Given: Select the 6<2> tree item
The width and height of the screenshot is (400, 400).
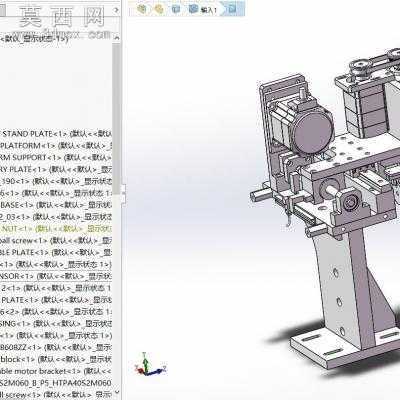Looking at the screenshot, I should point(56,312).
